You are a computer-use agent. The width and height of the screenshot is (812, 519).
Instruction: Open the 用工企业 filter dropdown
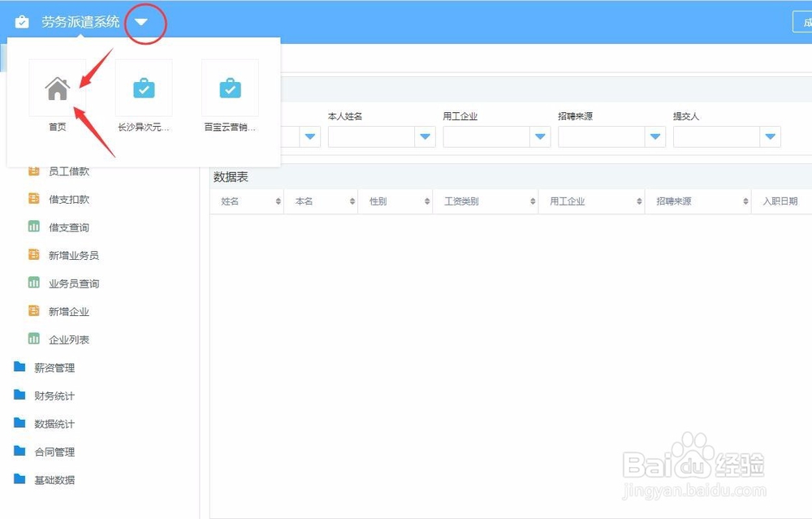(x=540, y=136)
